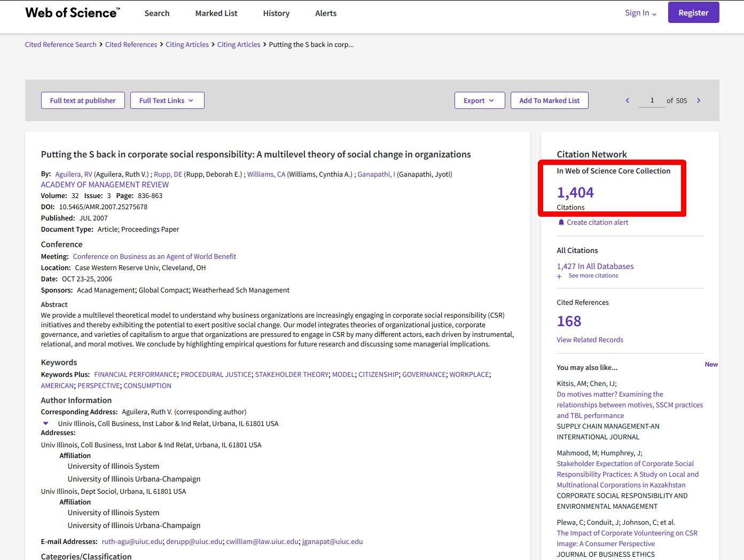Open Alerts in top navigation
Image resolution: width=744 pixels, height=560 pixels.
(x=326, y=13)
